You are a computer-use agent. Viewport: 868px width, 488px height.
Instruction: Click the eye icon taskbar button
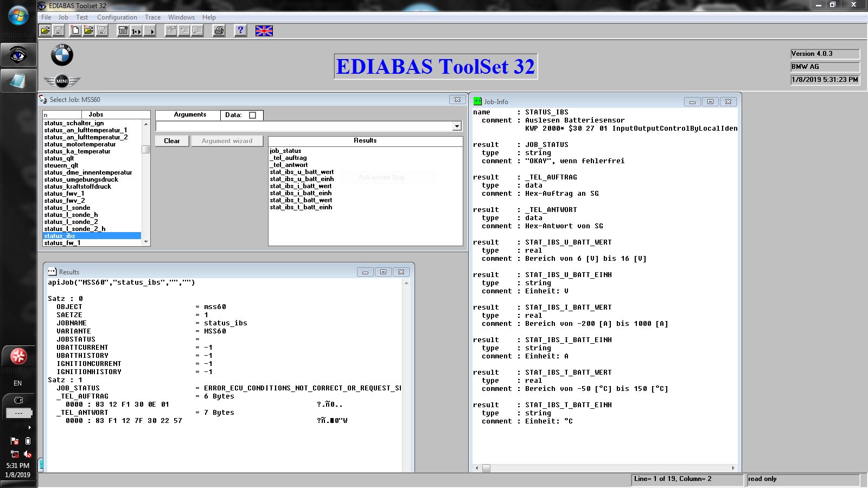pyautogui.click(x=18, y=55)
